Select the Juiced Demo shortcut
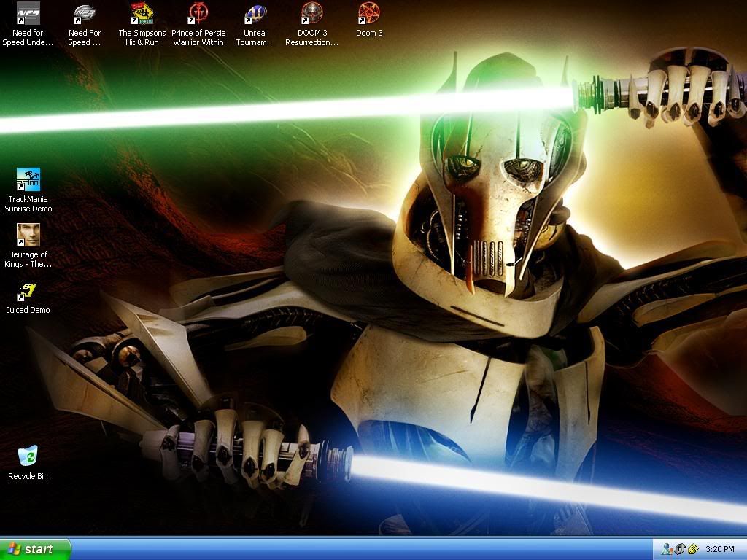The width and height of the screenshot is (747, 560). point(28,291)
